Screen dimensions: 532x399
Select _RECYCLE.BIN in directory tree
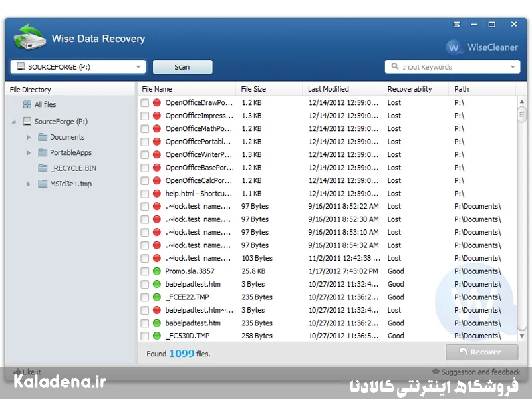pyautogui.click(x=73, y=168)
